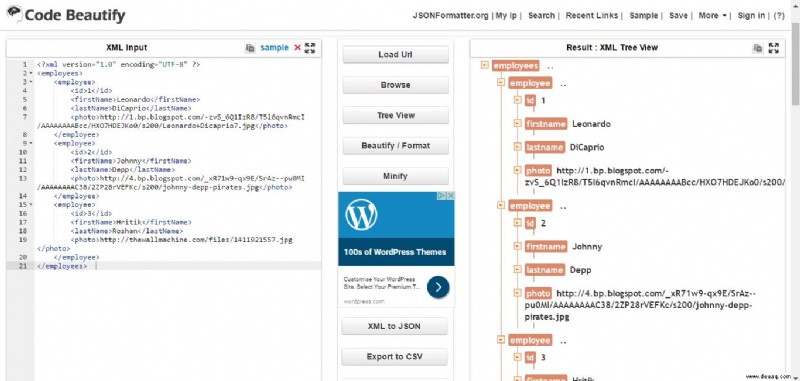Toggle the id 3 node expander
Image resolution: width=800 pixels, height=381 pixels.
pos(518,358)
